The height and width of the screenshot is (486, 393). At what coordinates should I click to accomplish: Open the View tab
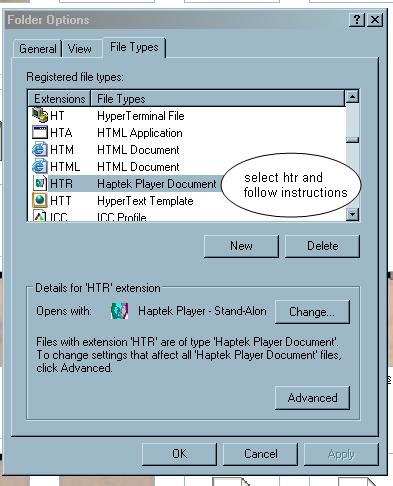point(80,49)
